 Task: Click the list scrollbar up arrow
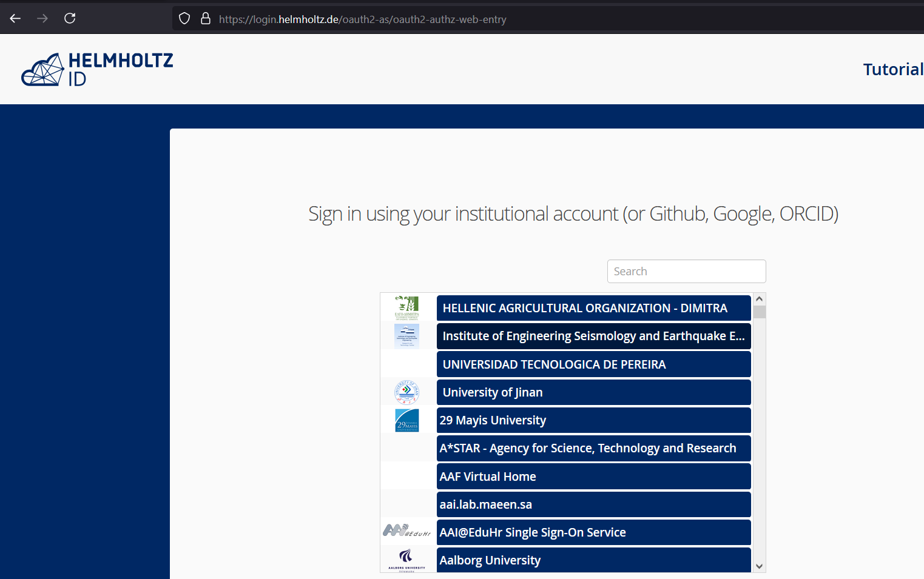(x=759, y=299)
